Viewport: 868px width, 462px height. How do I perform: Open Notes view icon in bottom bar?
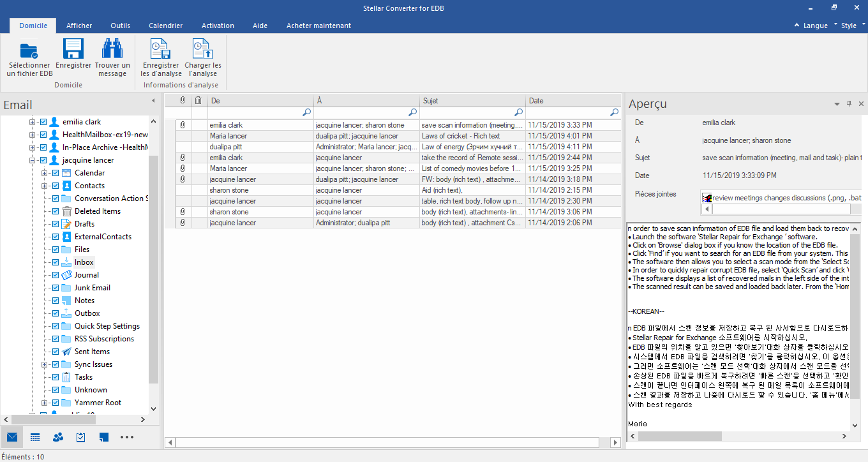(x=104, y=437)
